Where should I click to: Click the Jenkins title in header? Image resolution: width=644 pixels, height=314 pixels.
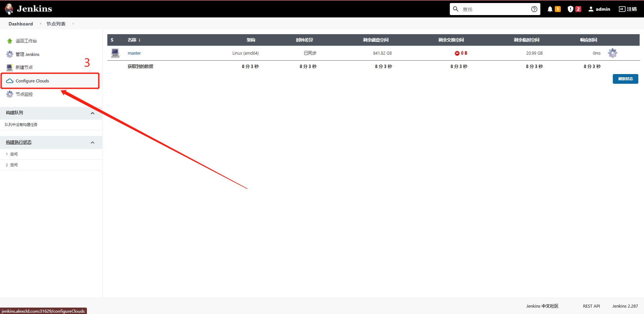click(x=35, y=9)
